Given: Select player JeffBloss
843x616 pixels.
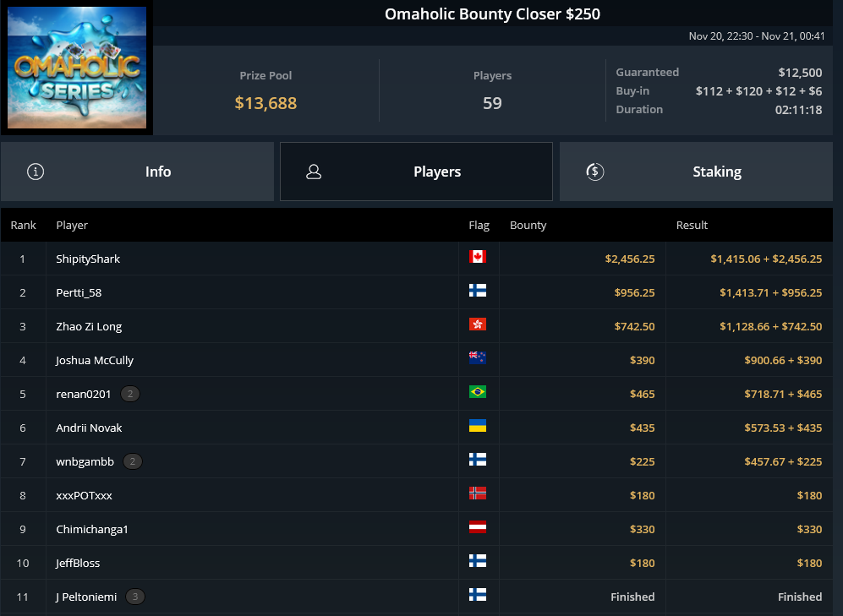Looking at the screenshot, I should (x=78, y=564).
